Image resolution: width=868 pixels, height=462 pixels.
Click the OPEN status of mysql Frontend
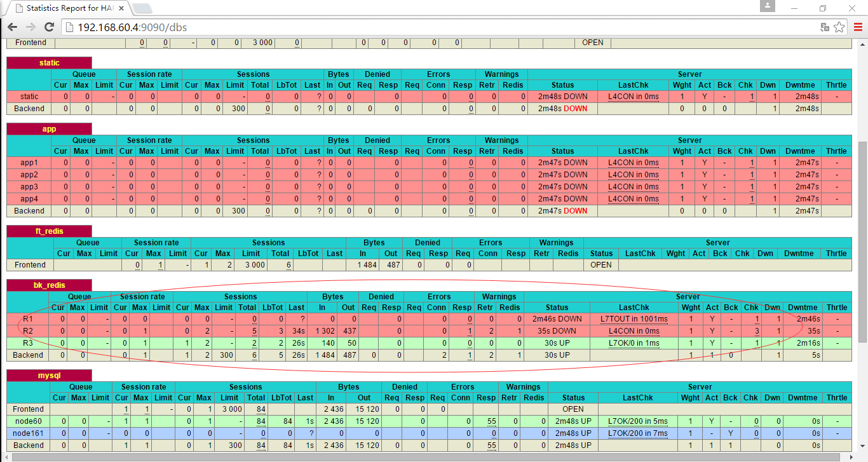(573, 409)
